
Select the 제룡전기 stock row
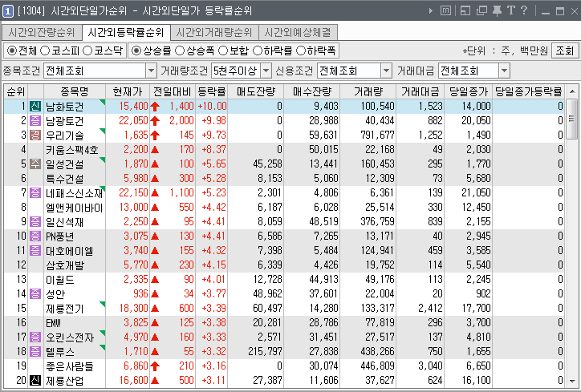click(x=284, y=309)
